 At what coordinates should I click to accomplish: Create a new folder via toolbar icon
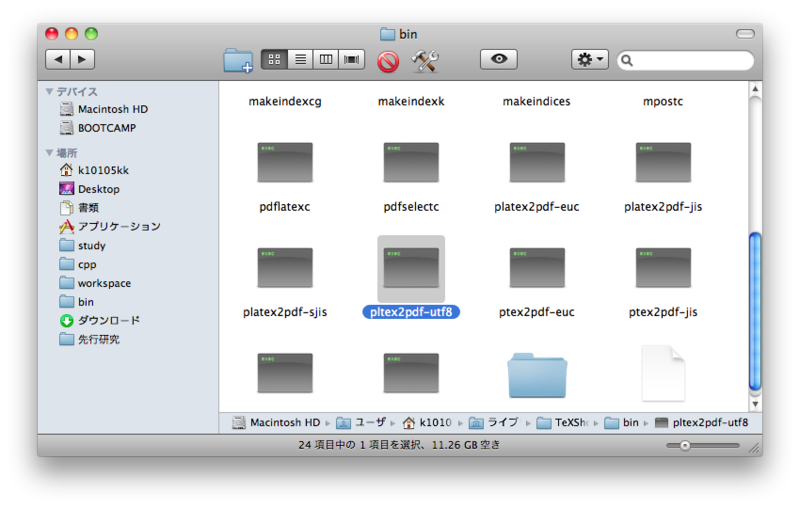tap(238, 61)
